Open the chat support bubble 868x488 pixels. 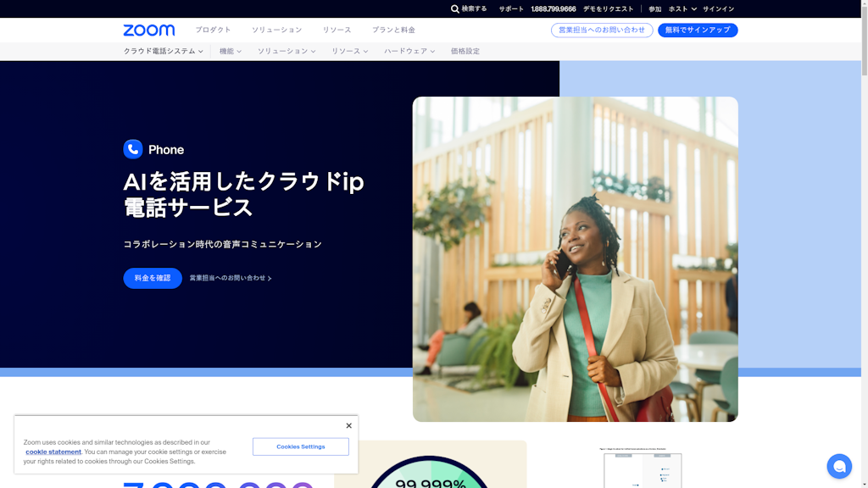[x=838, y=466]
